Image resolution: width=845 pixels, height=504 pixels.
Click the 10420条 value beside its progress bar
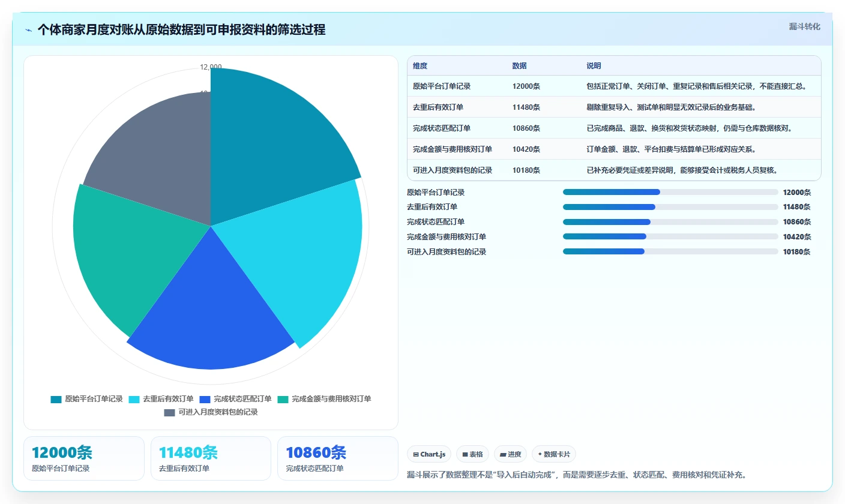797,237
